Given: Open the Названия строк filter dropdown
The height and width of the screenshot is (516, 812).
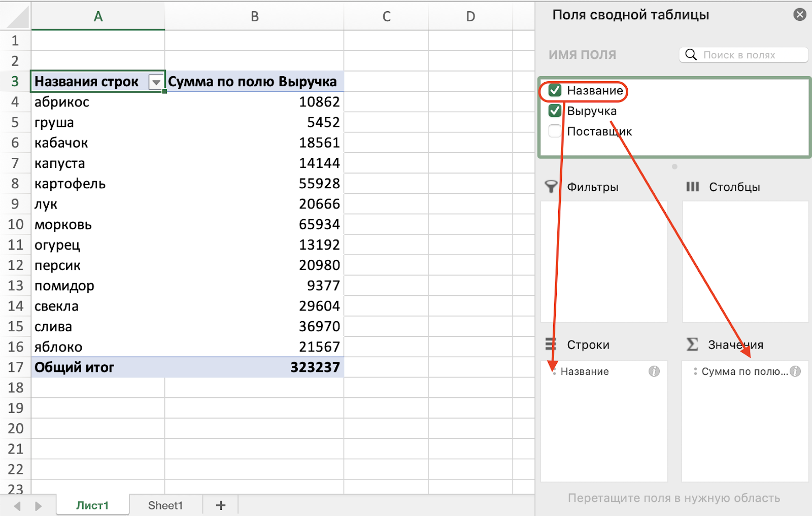Looking at the screenshot, I should click(156, 82).
